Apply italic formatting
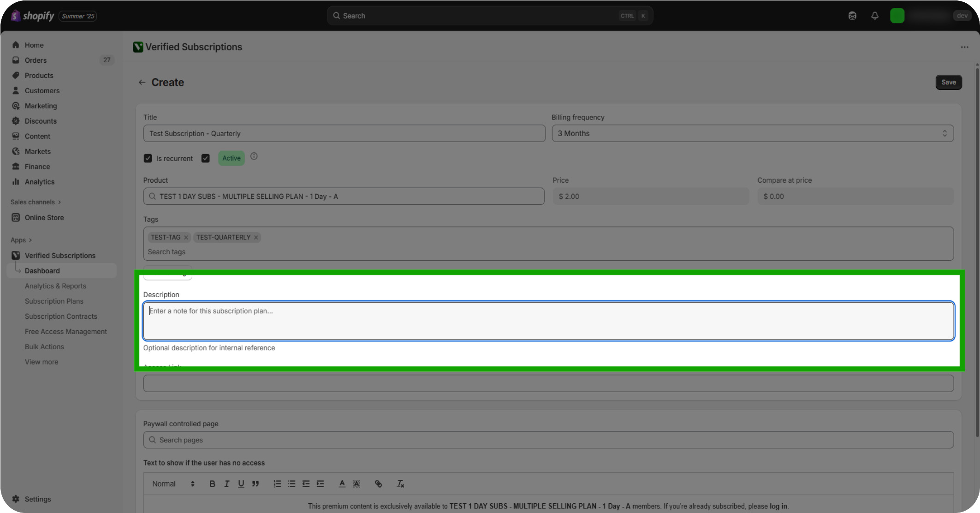The width and height of the screenshot is (980, 513). pyautogui.click(x=226, y=483)
